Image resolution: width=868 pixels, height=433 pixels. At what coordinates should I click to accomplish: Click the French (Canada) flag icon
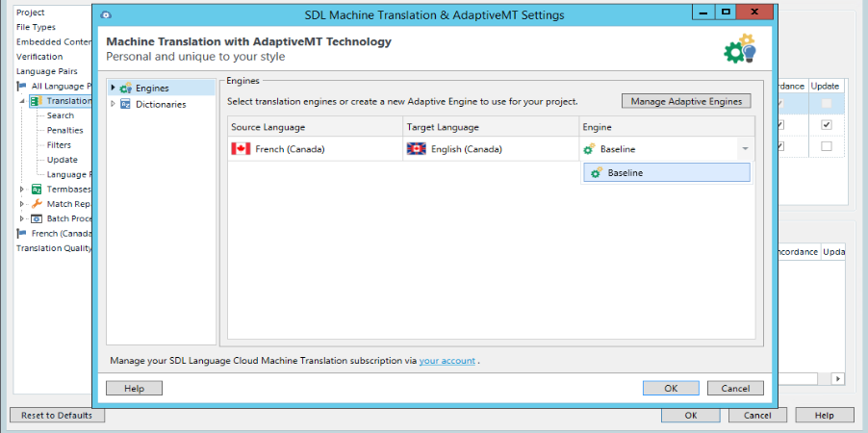[x=241, y=149]
